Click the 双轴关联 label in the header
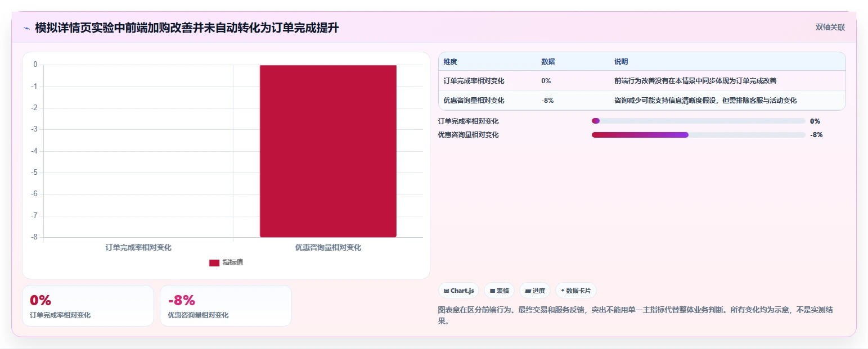Screen dimensions: 868x349 click(830, 27)
